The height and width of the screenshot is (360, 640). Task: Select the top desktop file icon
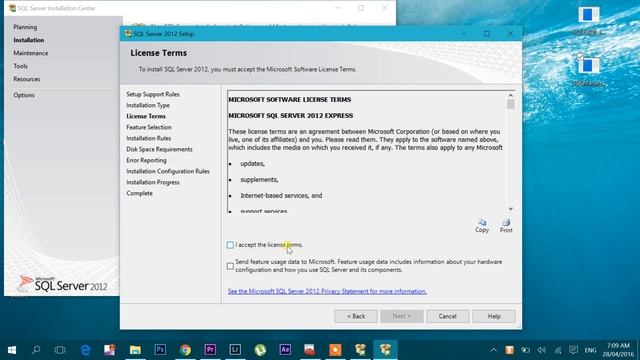pos(589,20)
